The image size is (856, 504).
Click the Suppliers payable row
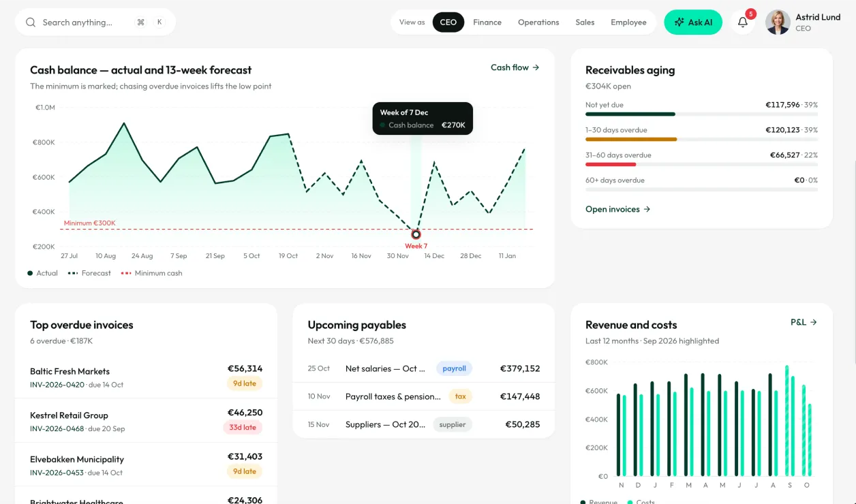tap(424, 424)
